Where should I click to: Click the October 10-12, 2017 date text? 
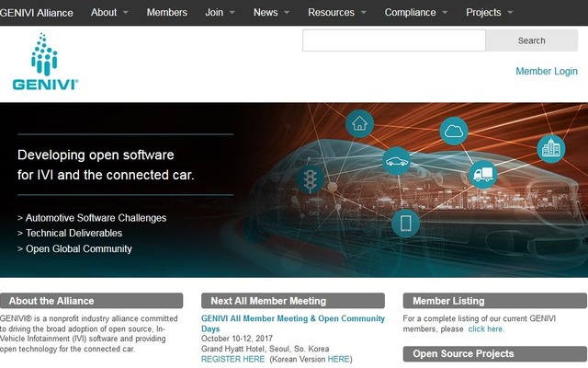tap(237, 339)
